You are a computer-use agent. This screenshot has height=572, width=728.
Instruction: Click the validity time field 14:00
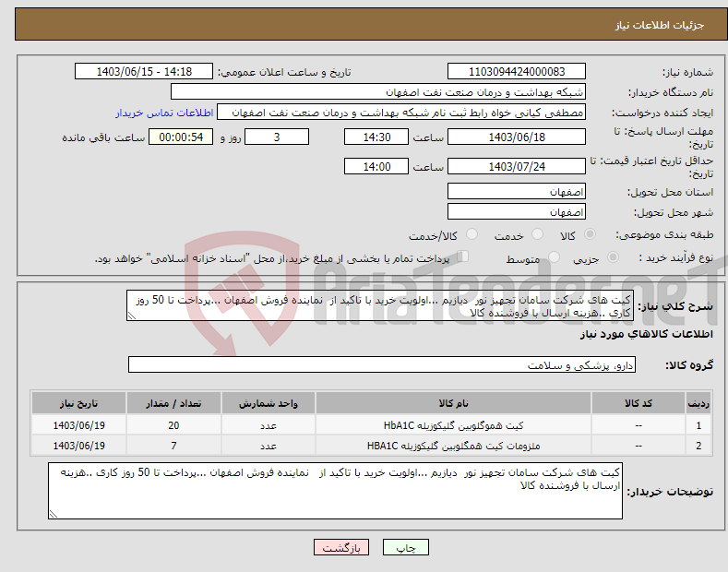(376, 166)
